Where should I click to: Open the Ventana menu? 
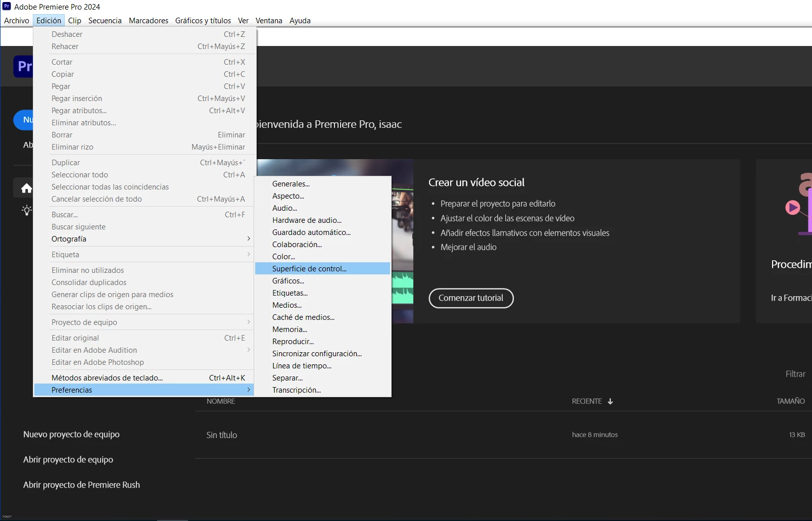[269, 21]
